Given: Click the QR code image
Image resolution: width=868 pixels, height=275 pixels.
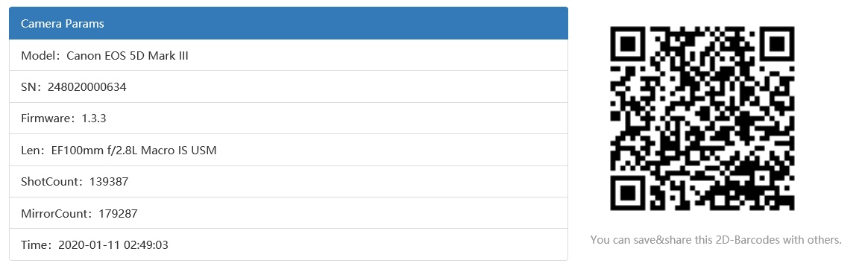Looking at the screenshot, I should click(702, 118).
